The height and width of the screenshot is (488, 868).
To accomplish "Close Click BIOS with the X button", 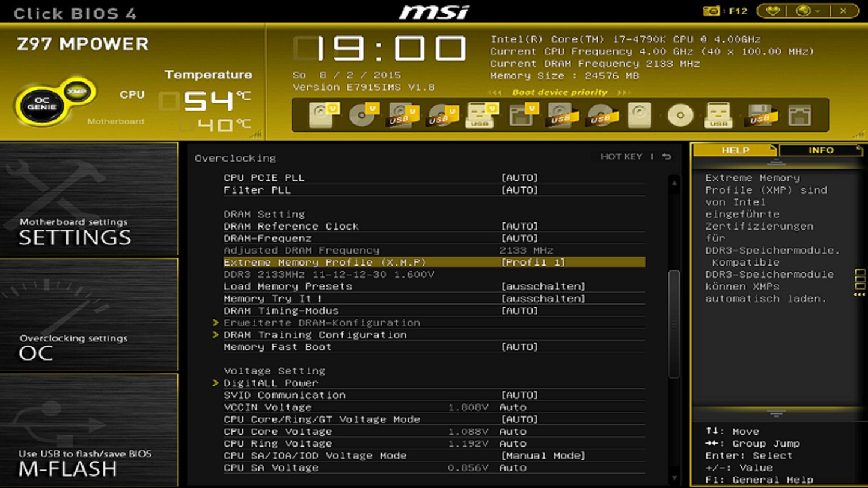I will 843,11.
